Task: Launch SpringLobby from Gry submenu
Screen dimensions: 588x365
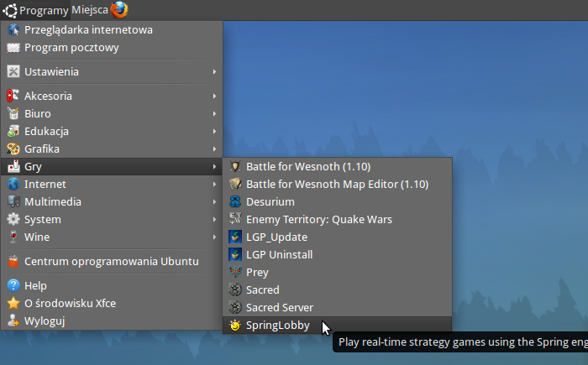Action: [x=338, y=326]
